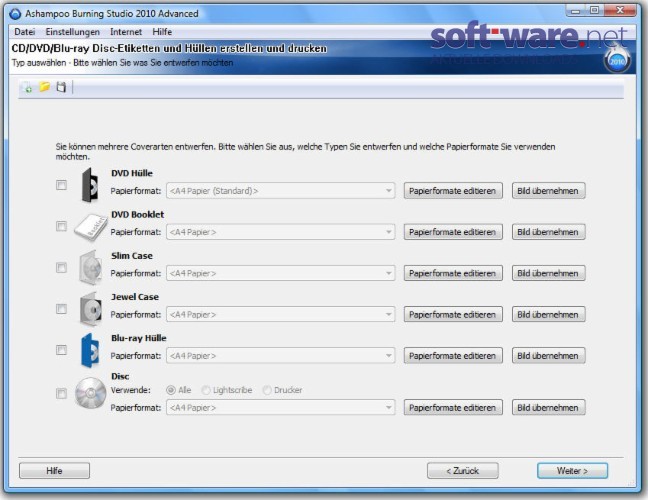Click Bild übernehmen for Slim Case

[x=548, y=273]
